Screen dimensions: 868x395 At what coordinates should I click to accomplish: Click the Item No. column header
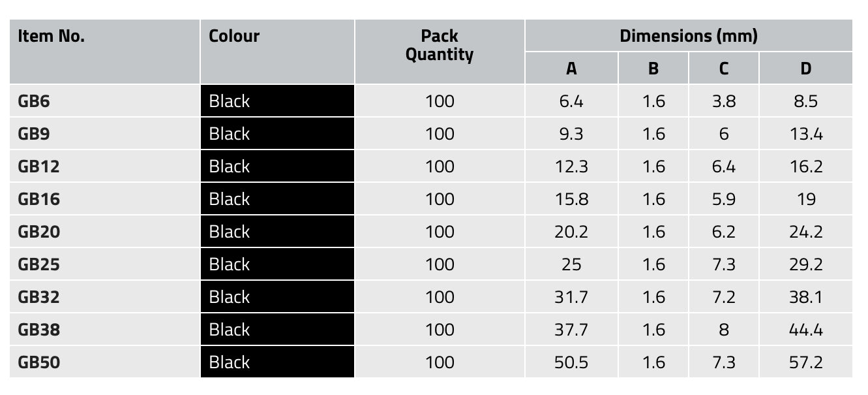click(52, 37)
